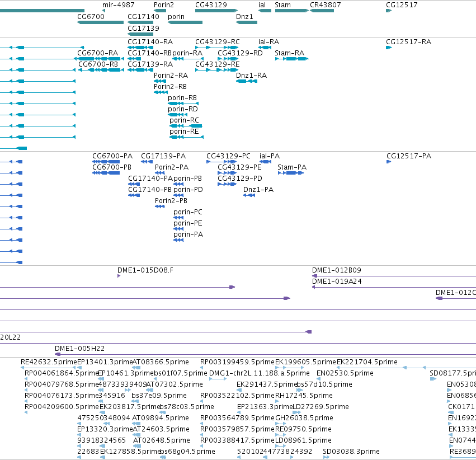Select transcript Porin2-RB

pos(161,92)
